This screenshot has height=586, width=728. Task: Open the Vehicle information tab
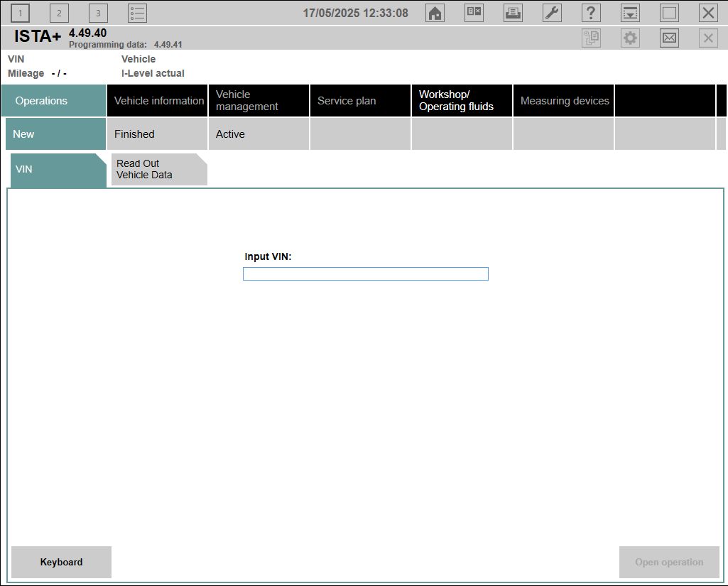tap(158, 101)
